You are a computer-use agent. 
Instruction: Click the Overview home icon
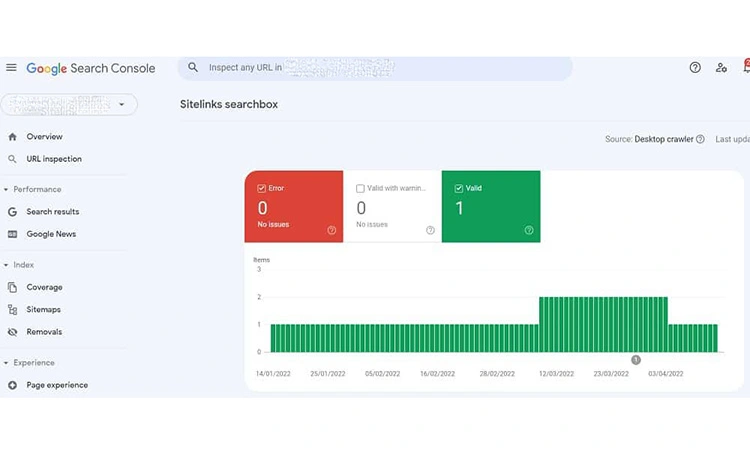coord(12,137)
